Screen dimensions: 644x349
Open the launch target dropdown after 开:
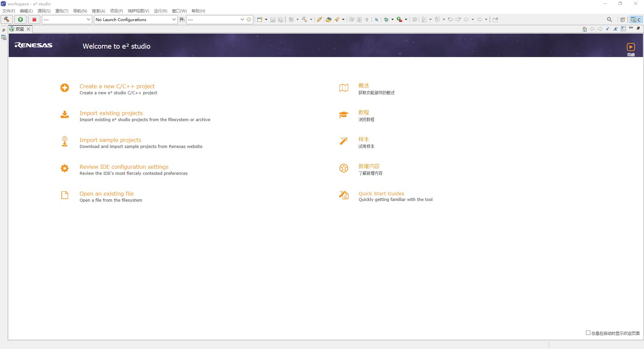[216, 19]
